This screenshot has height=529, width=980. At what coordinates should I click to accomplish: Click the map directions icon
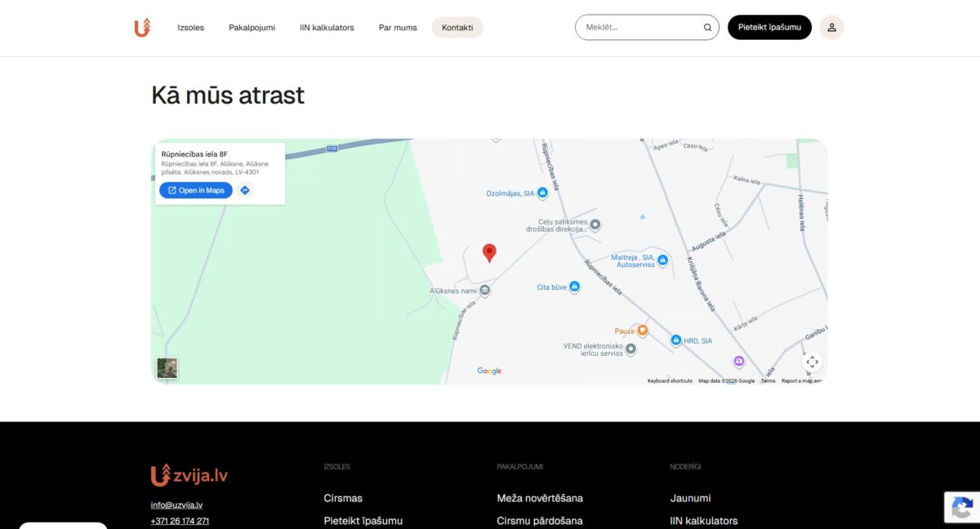(x=245, y=190)
